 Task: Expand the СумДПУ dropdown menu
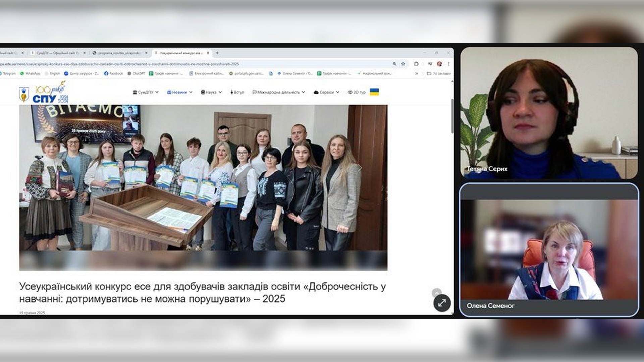point(146,92)
